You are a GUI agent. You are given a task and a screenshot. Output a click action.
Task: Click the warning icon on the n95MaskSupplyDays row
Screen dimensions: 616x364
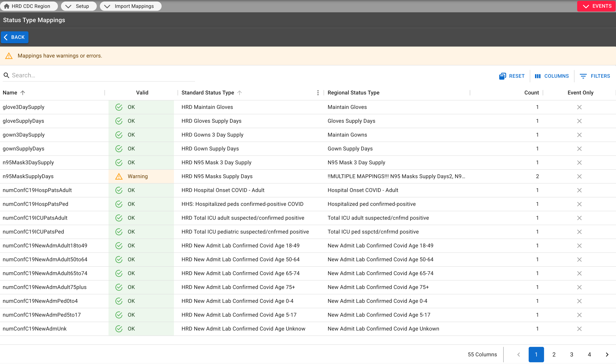119,176
